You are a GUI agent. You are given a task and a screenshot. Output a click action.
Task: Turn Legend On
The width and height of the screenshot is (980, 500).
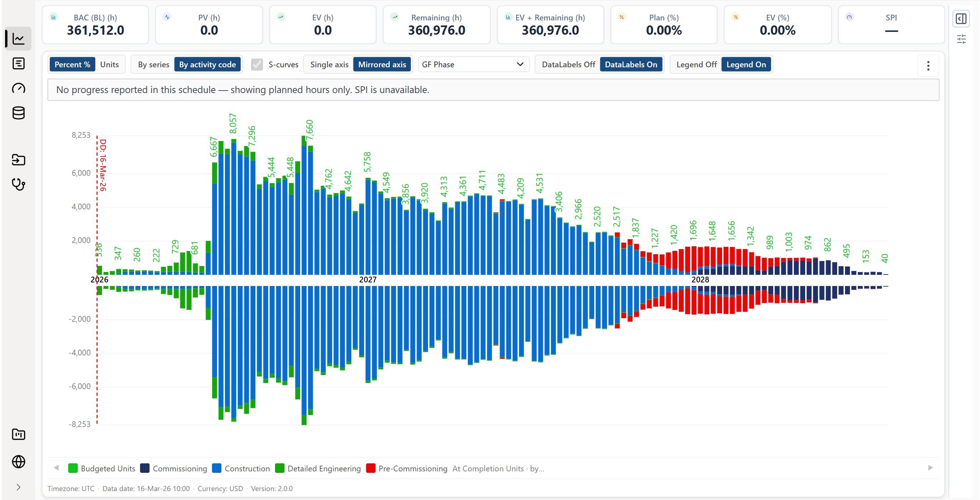coord(746,64)
